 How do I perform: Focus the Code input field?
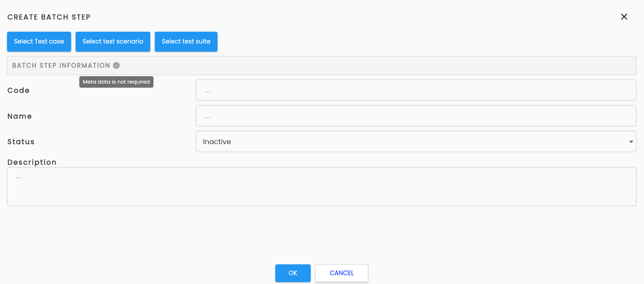(x=416, y=90)
